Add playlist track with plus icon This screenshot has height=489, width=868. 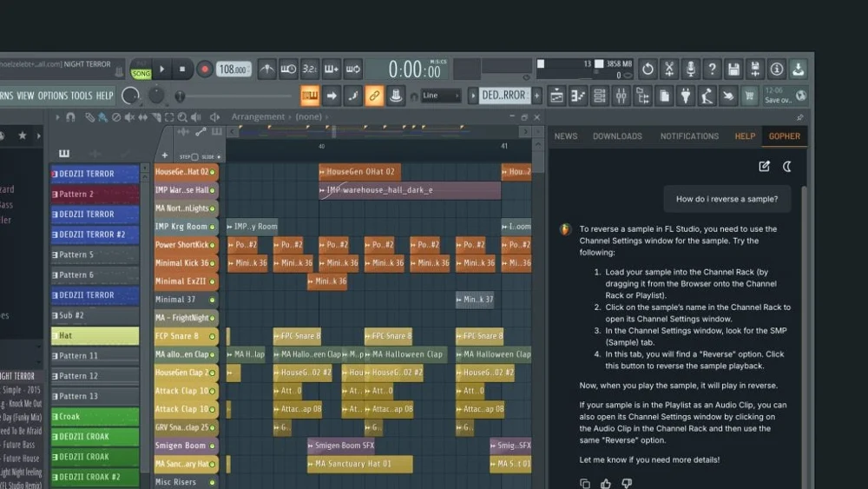pos(164,155)
